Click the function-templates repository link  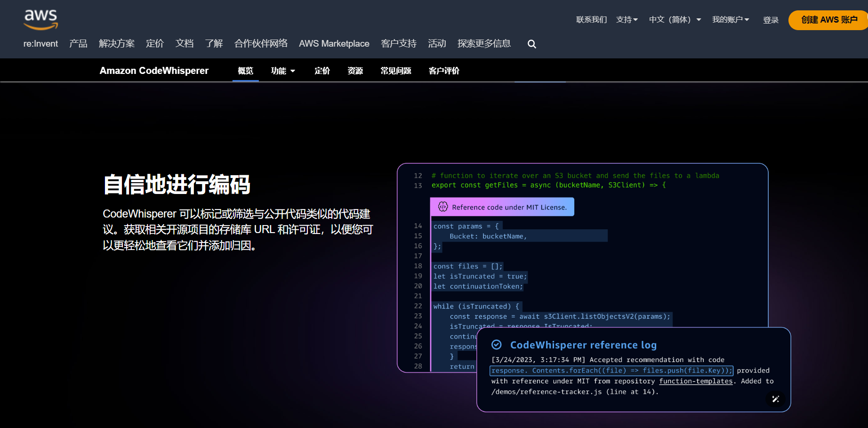pos(696,381)
